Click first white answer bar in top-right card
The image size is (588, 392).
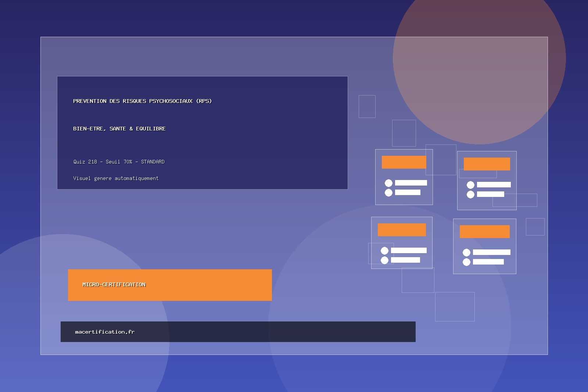(494, 185)
